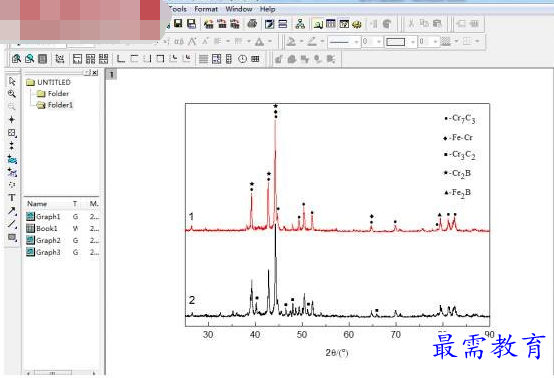Click the layer 1 indicator in graph

pos(112,75)
